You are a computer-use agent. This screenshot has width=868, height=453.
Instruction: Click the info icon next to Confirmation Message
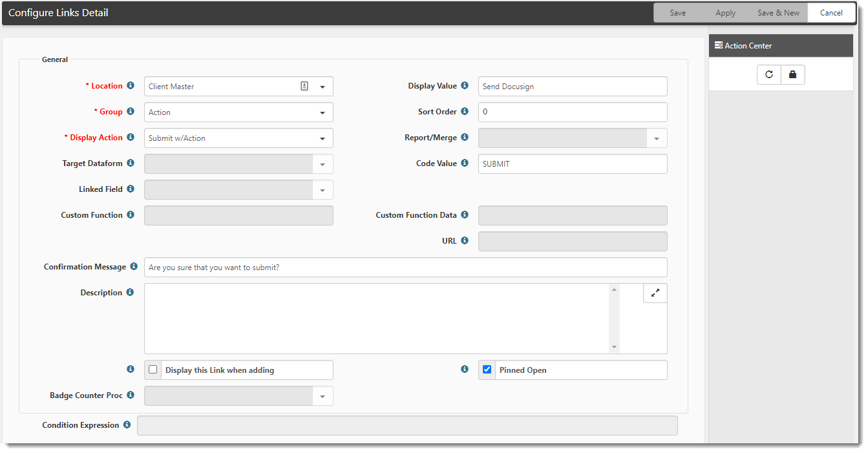pyautogui.click(x=134, y=267)
